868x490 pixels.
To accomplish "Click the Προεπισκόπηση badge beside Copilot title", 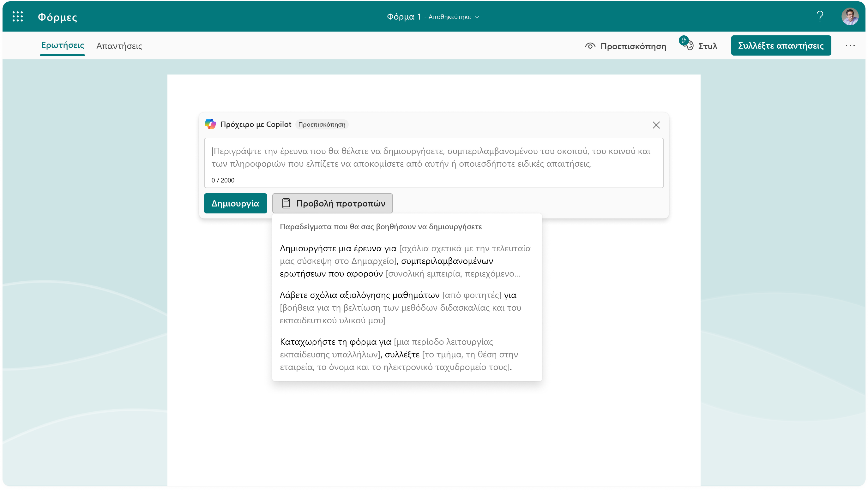I will click(322, 125).
